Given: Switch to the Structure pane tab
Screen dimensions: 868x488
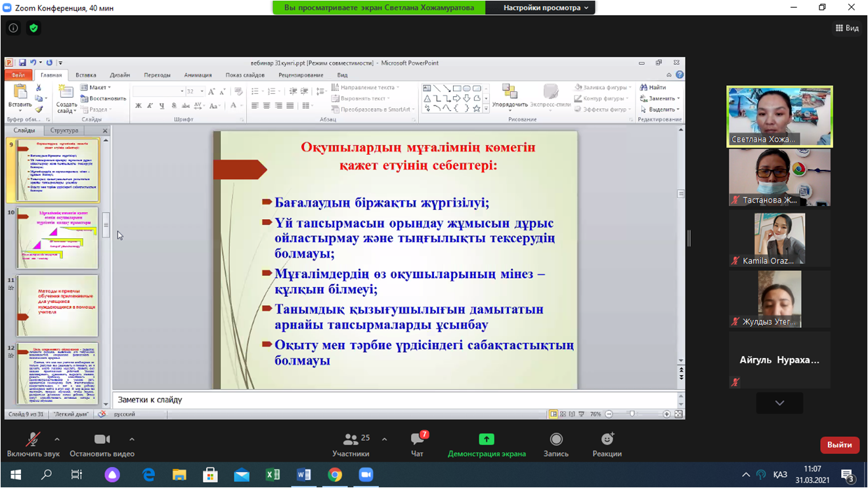Looking at the screenshot, I should click(64, 131).
